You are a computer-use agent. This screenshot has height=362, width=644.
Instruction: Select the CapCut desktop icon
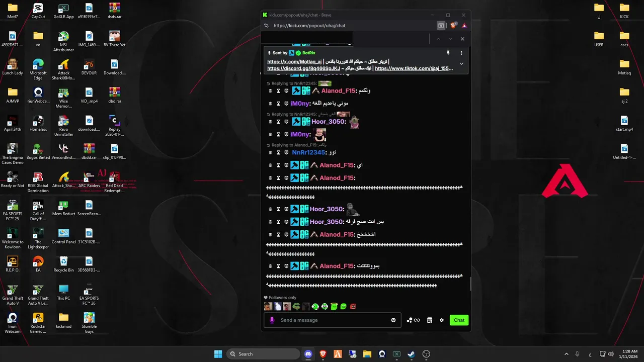38,11
